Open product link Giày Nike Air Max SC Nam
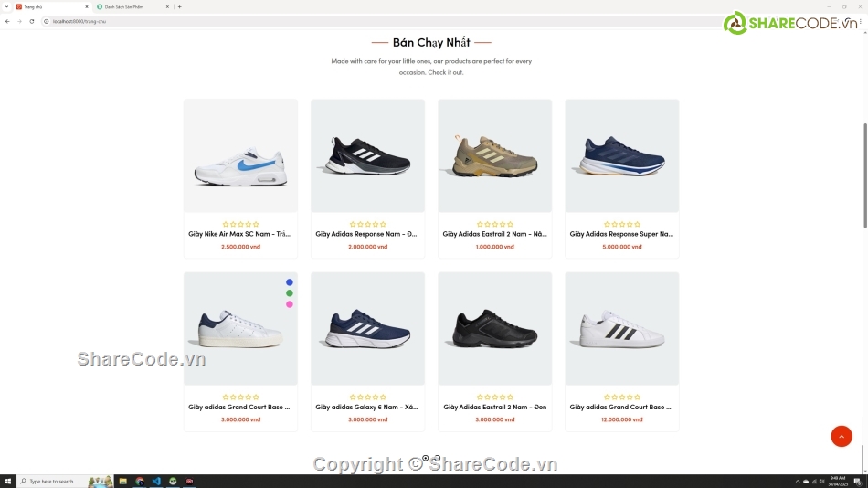 (x=239, y=234)
